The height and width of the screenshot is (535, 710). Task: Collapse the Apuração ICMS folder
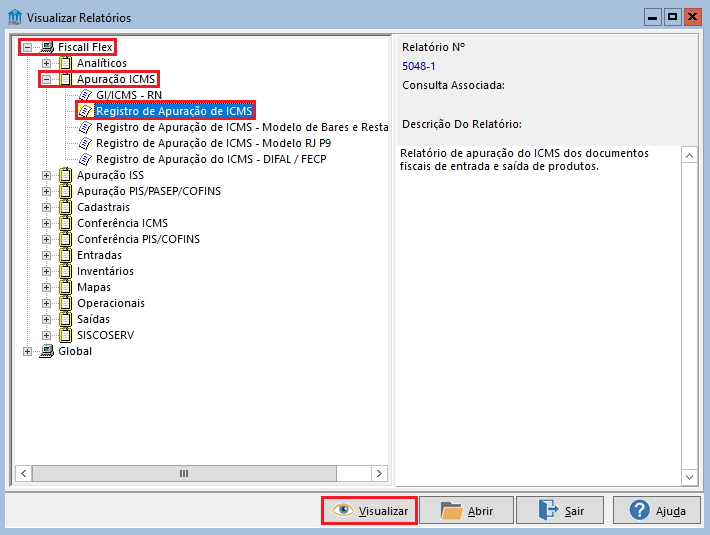[x=46, y=79]
